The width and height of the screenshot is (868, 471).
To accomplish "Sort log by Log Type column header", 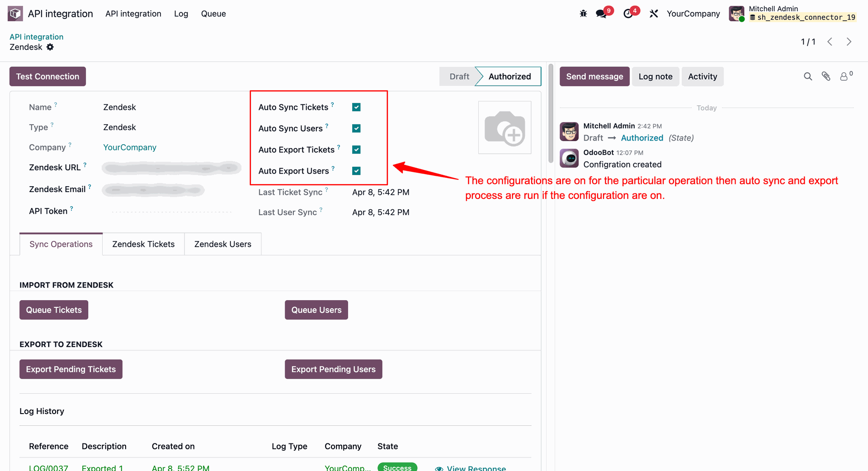I will click(289, 446).
